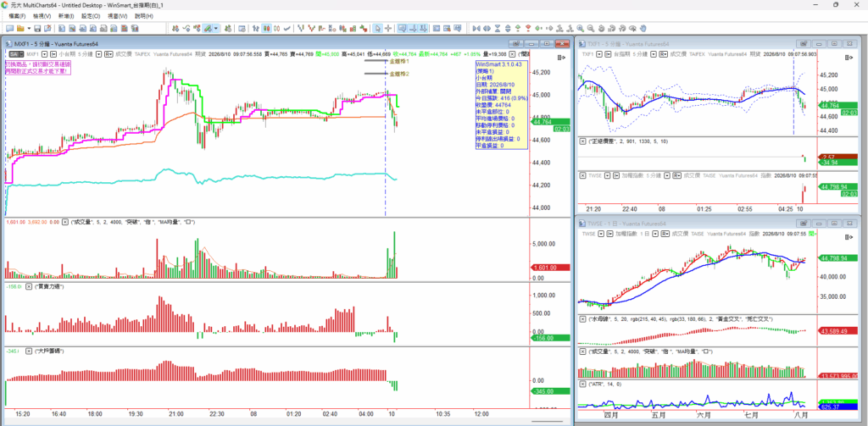Viewport: 868px width, 426px height.
Task: Click scroll-to-end arrow in TXF1 chart
Action: pos(848,57)
